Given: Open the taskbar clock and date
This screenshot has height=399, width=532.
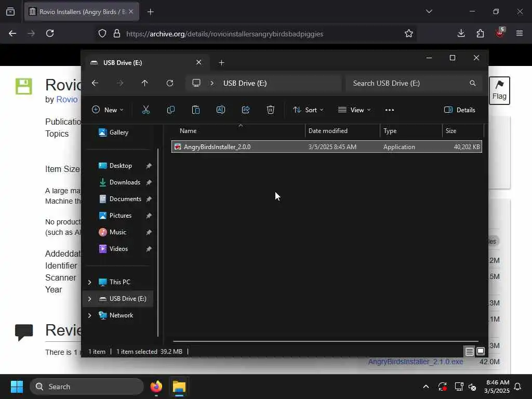Looking at the screenshot, I should (x=497, y=387).
